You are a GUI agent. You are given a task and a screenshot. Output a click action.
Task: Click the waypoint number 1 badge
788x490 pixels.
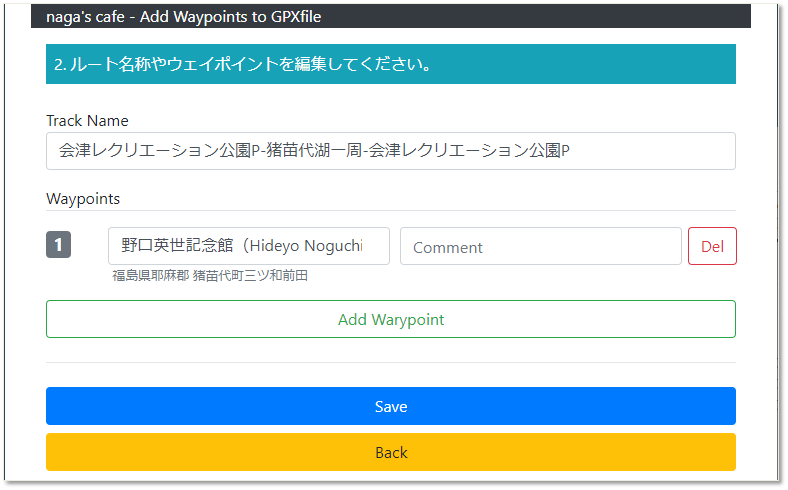[x=58, y=245]
